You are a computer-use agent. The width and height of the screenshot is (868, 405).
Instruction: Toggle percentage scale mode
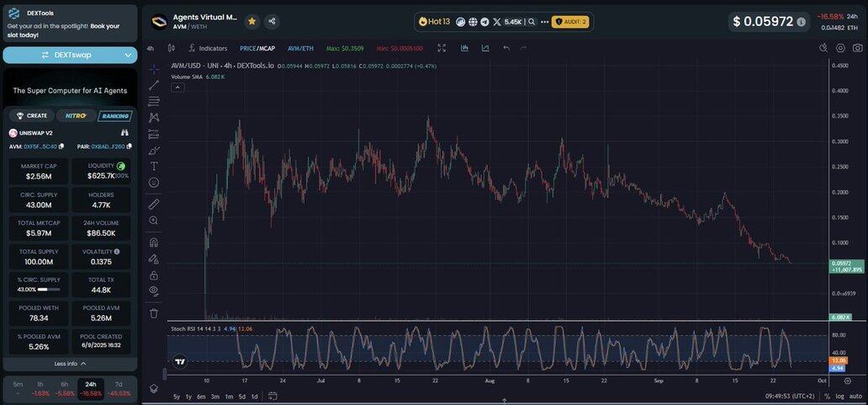pos(827,396)
